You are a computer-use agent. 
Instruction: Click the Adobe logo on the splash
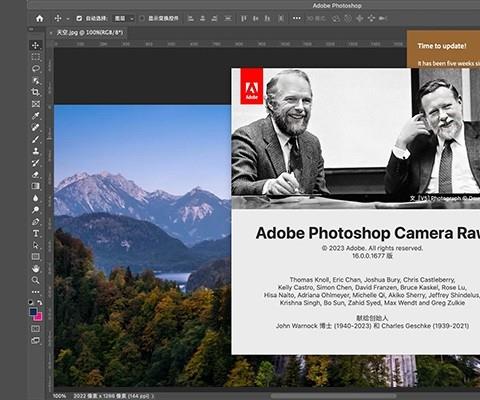252,86
